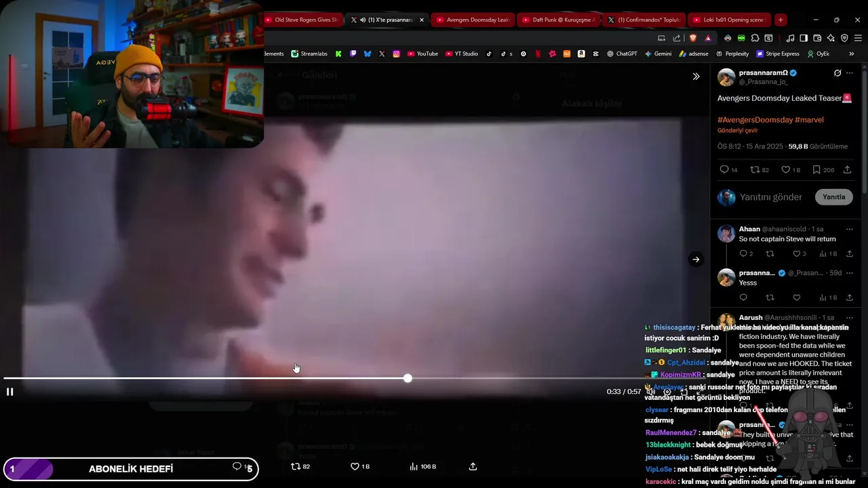Image resolution: width=868 pixels, height=488 pixels.
Task: Open YT Studio bookmark
Action: coord(462,54)
